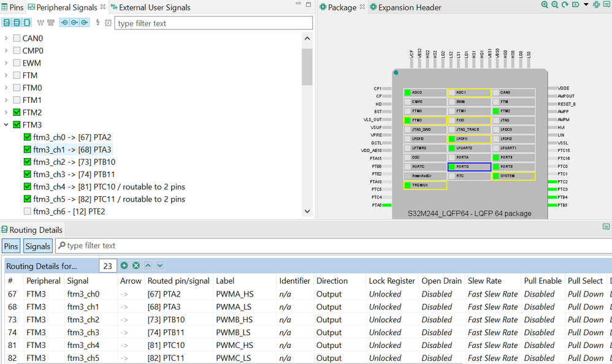Select the green FTM3 block on the chip
This screenshot has width=612, height=364.
[x=425, y=120]
